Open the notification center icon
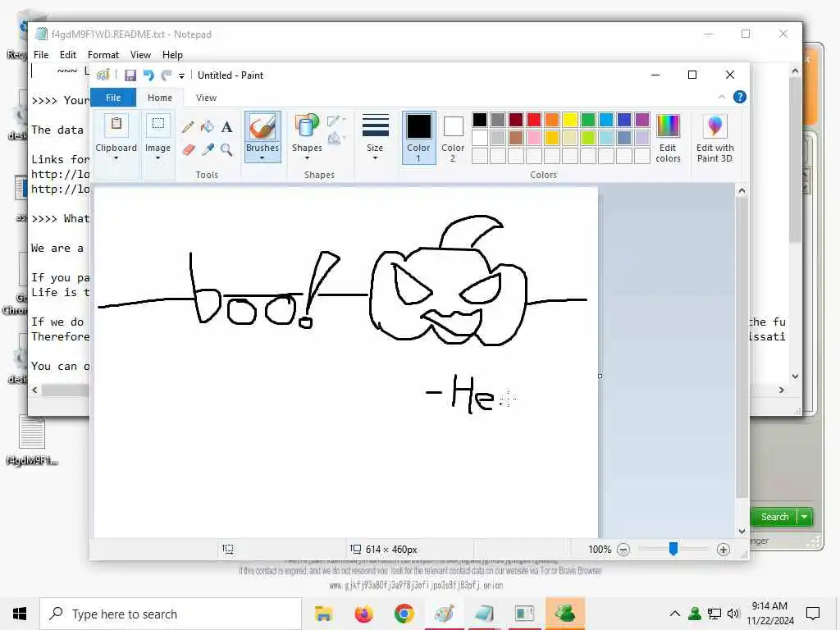 [813, 614]
